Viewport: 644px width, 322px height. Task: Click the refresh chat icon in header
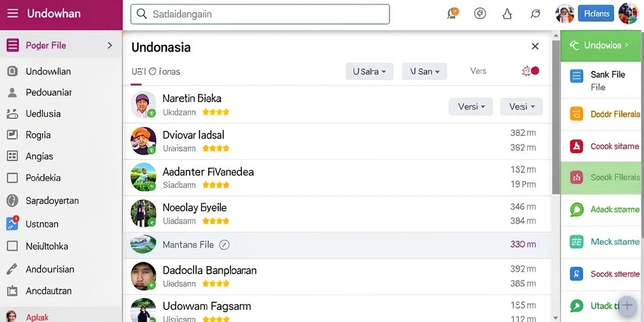coord(535,14)
